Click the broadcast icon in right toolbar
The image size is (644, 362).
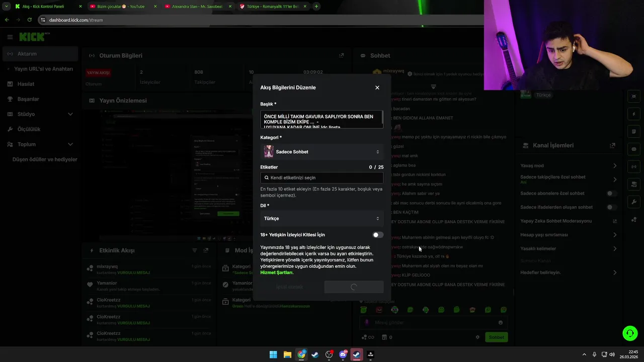(634, 166)
